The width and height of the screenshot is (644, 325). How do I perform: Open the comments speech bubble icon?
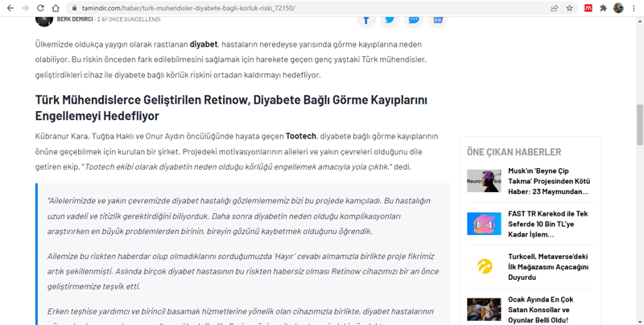pos(414,19)
